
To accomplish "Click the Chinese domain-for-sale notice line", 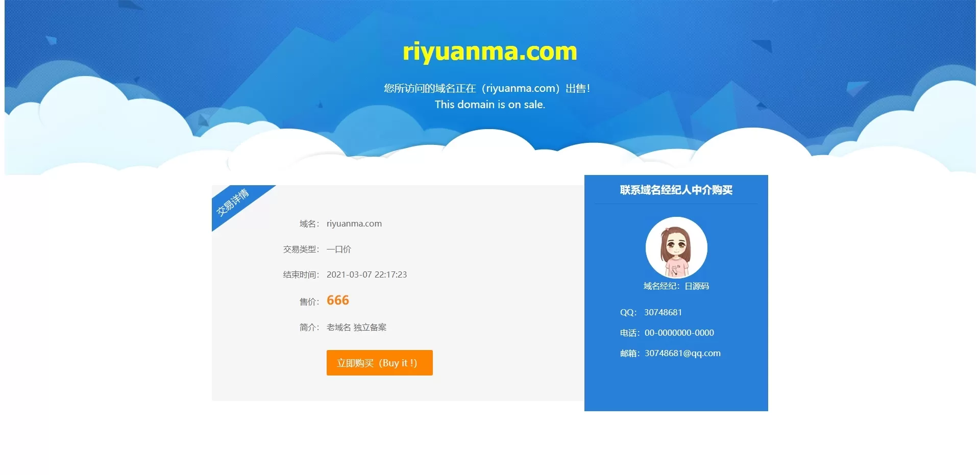I will [x=487, y=88].
